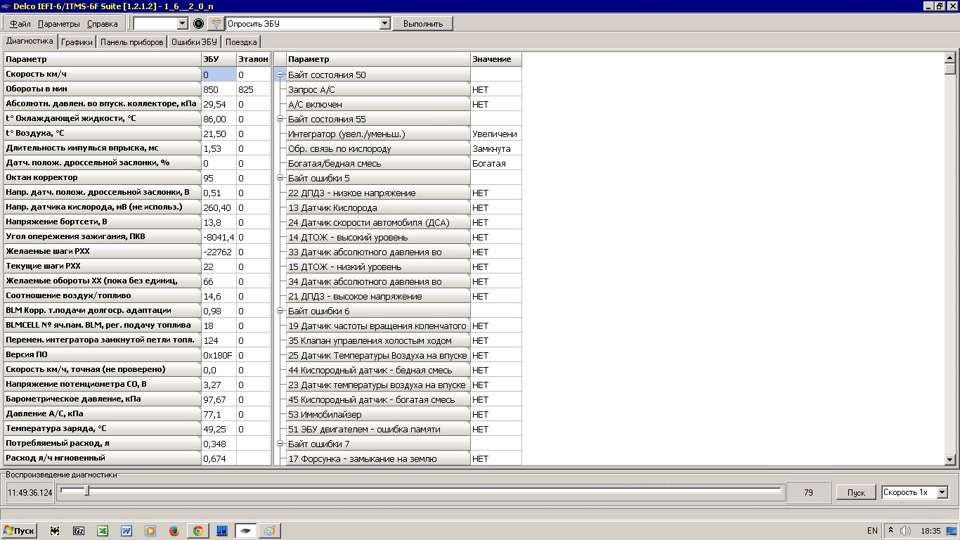Image resolution: width=960 pixels, height=540 pixels.
Task: Collapse the Байт состояния 50 group
Action: click(x=280, y=75)
